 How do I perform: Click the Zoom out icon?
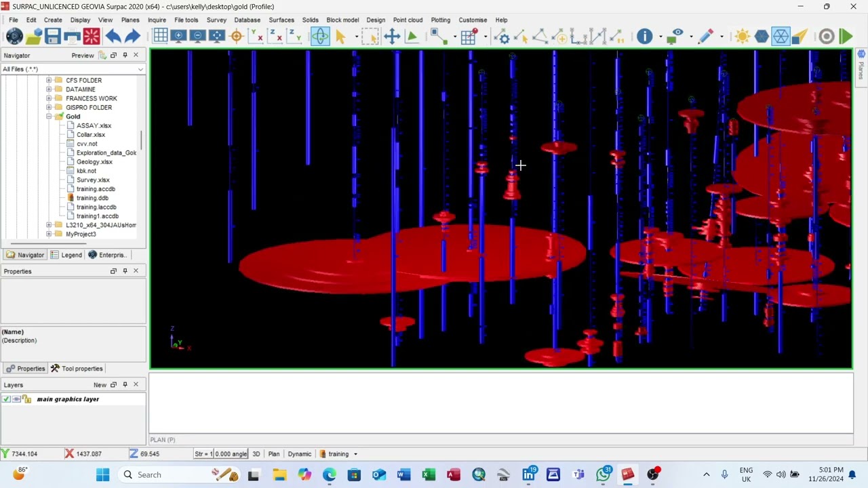198,37
